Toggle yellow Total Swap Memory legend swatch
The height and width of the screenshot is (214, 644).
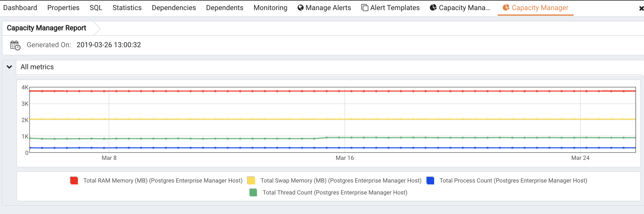(251, 181)
